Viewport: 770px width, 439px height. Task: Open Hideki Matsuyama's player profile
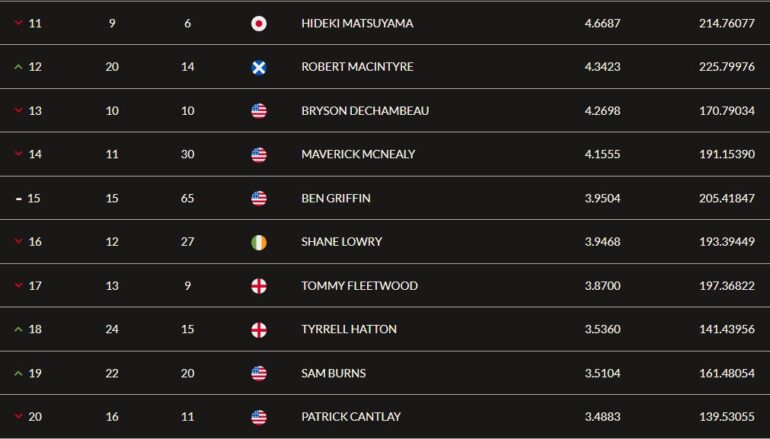357,24
